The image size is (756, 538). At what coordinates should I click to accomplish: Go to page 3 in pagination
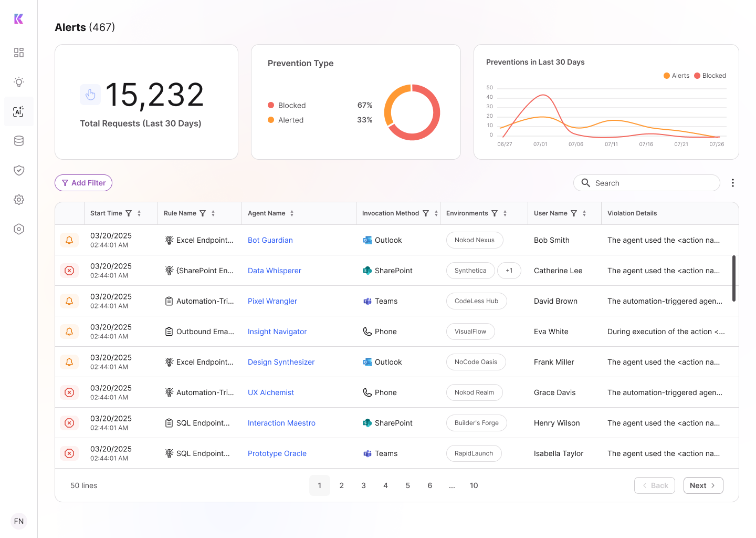click(363, 485)
